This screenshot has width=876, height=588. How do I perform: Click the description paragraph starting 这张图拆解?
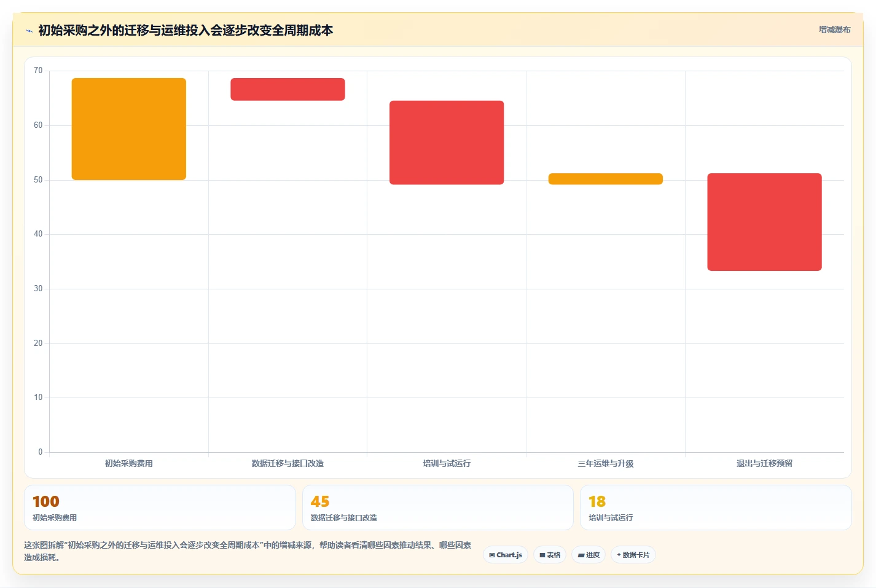click(x=248, y=551)
